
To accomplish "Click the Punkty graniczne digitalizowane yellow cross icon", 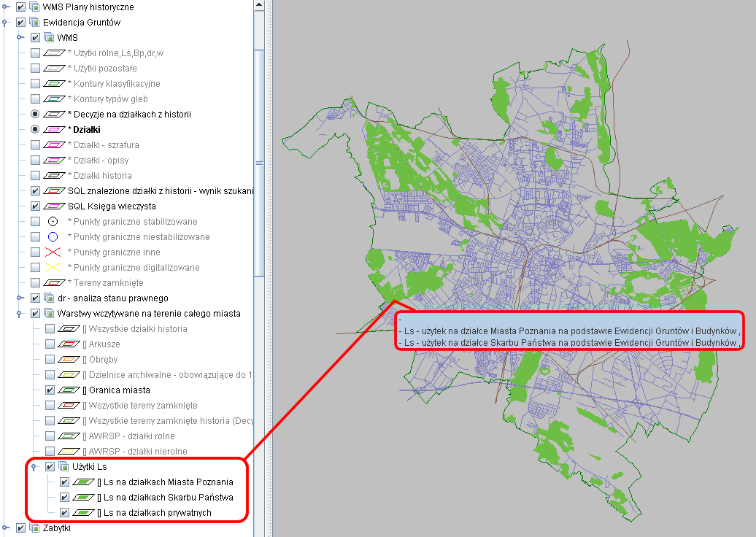I will [53, 268].
